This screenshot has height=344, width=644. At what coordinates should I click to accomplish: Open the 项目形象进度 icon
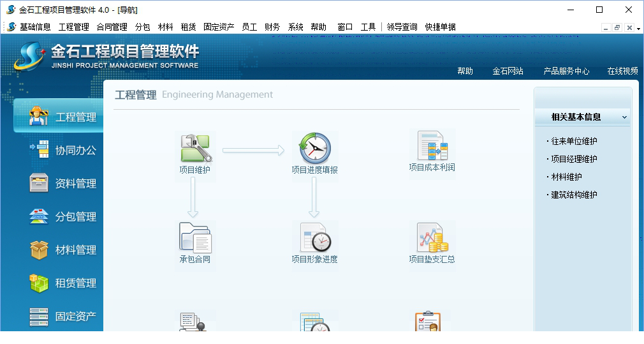[315, 237]
